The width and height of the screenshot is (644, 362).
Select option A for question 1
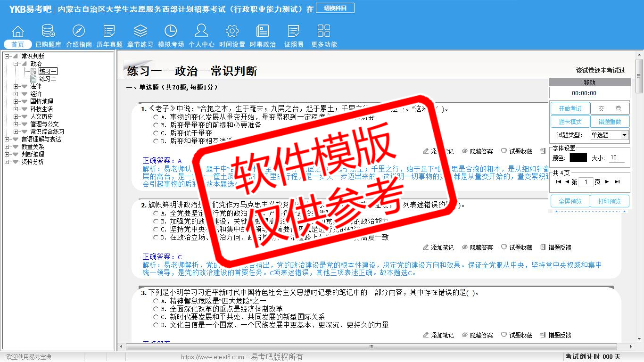(156, 117)
